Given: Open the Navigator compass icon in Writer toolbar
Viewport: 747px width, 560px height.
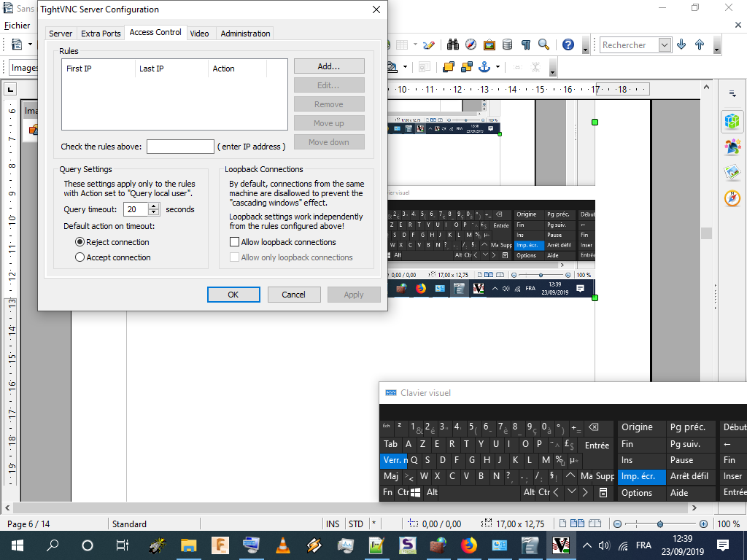Looking at the screenshot, I should click(471, 44).
